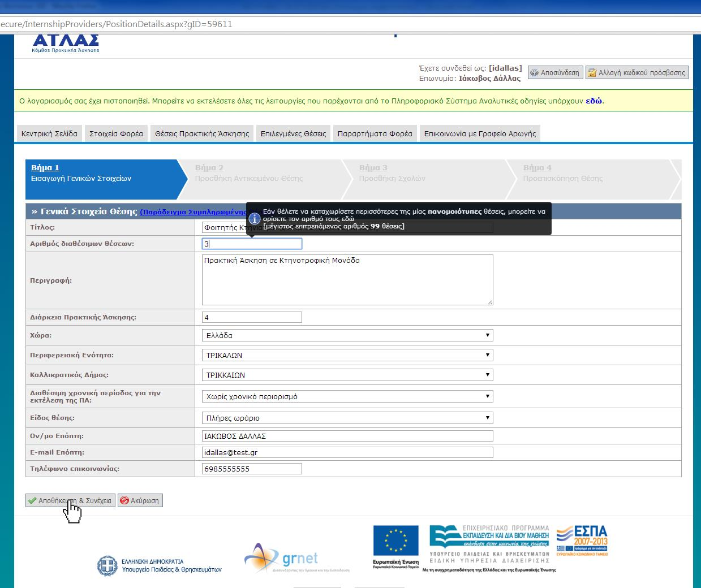Open the Στοιχεία Φορέα tab
Screen dimensions: 701x588
coord(116,133)
